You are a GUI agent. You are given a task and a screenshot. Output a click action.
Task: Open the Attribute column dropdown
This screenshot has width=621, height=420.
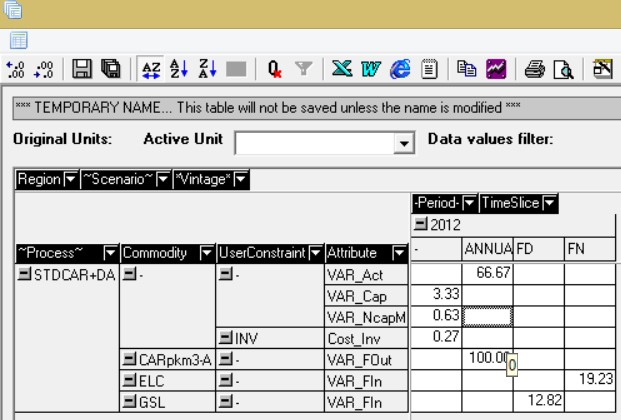pos(399,252)
